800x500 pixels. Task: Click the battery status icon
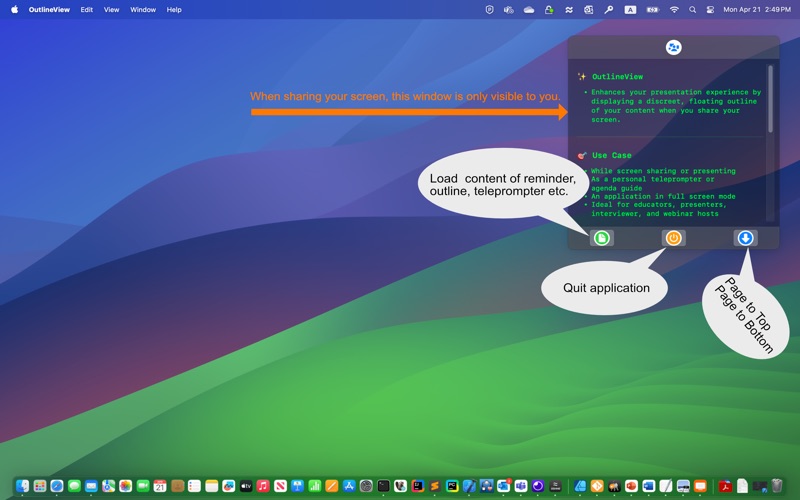click(x=653, y=9)
